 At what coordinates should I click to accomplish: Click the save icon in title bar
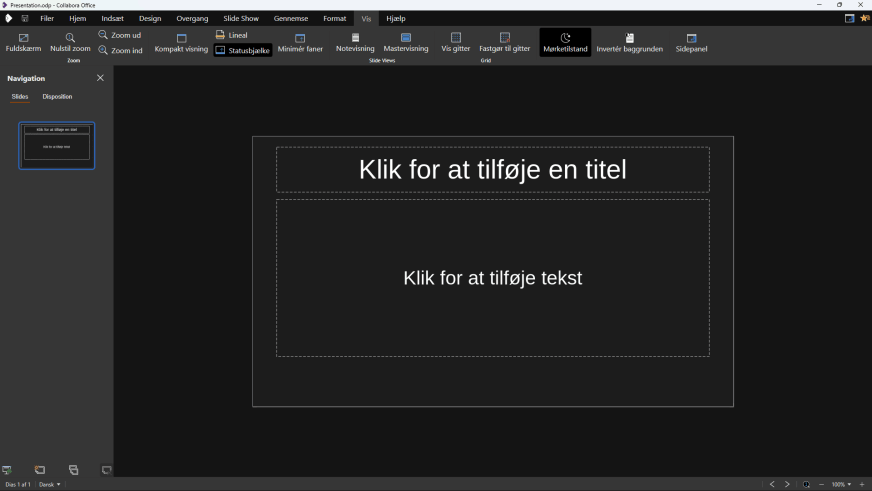click(25, 18)
